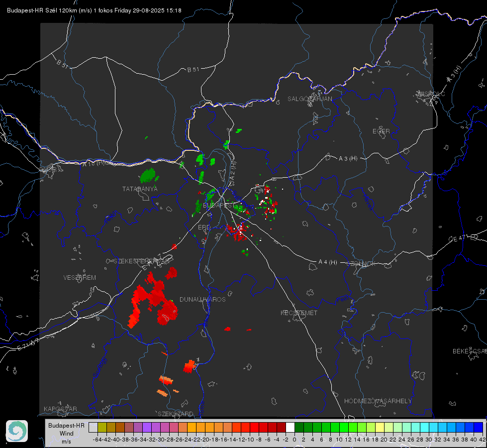Select the light gray swatch at legend's left end
The height and width of the screenshot is (448, 487).
[x=93, y=427]
